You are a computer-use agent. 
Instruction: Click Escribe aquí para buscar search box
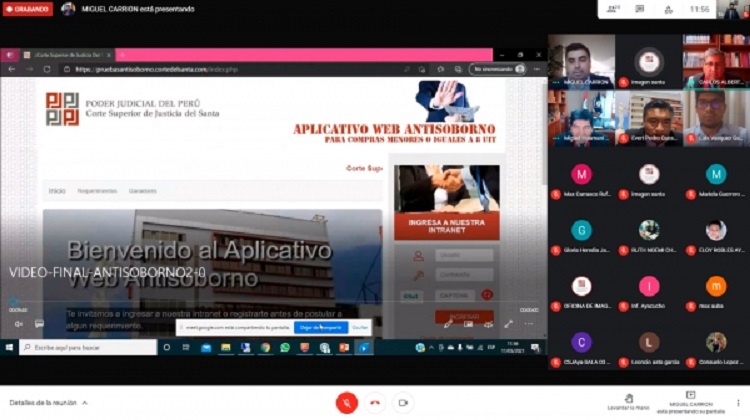[x=88, y=348]
